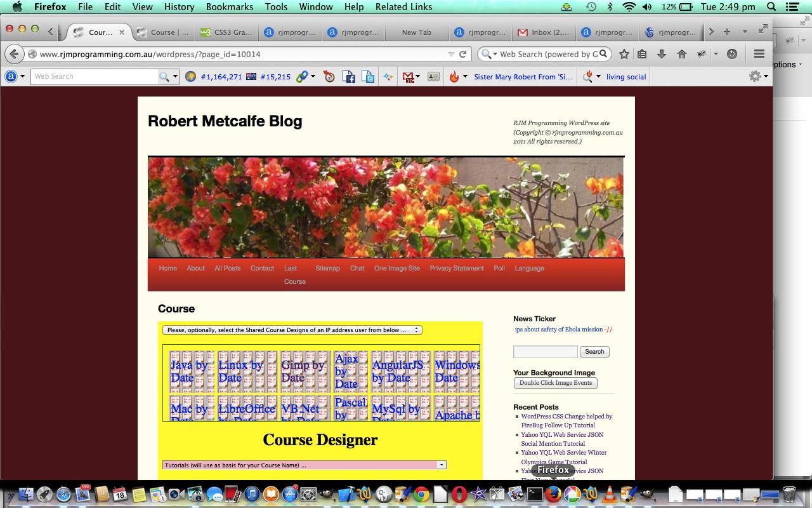
Task: Open the All Posts navigation link
Action: (227, 268)
